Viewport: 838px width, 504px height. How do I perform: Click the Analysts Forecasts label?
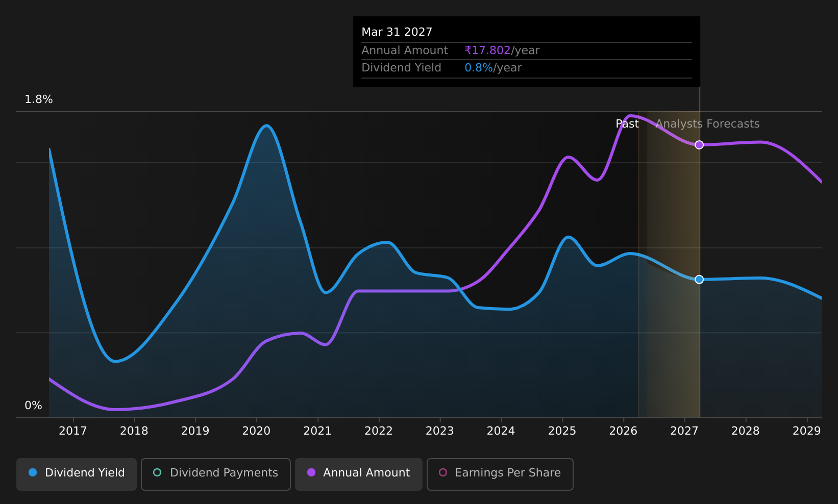point(707,124)
